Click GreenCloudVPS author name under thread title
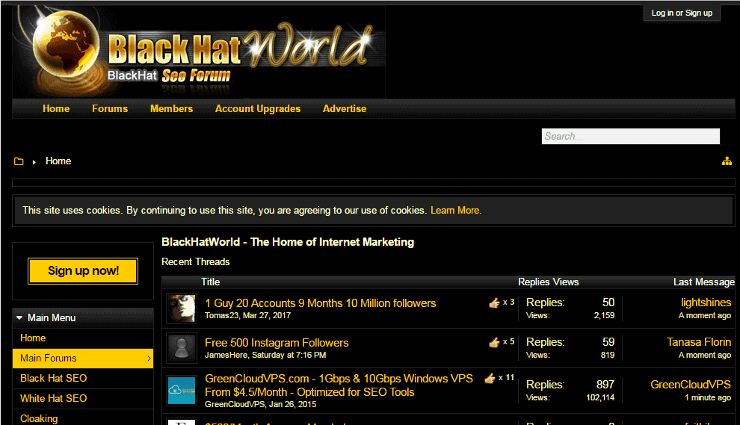Viewport: 740px width, 425px height. 235,404
